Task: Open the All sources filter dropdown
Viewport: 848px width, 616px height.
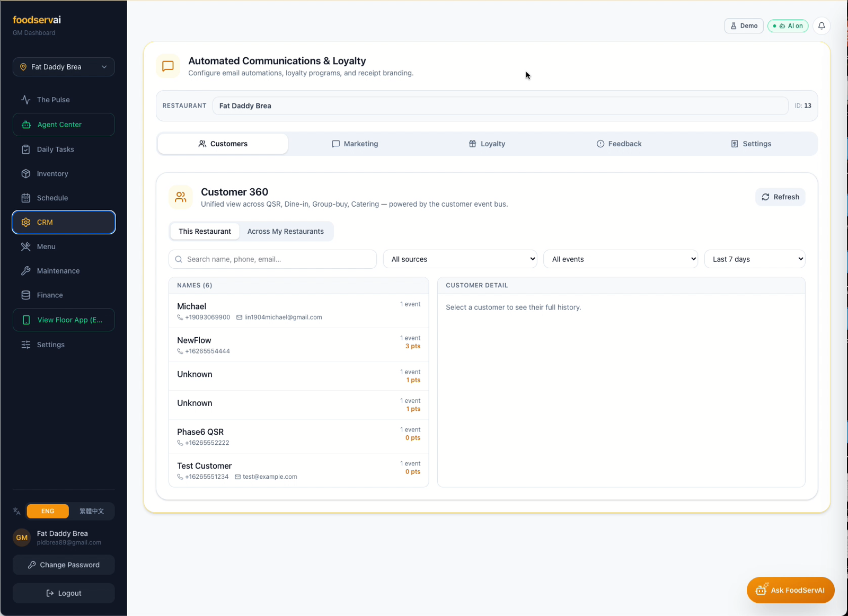Action: (x=460, y=259)
